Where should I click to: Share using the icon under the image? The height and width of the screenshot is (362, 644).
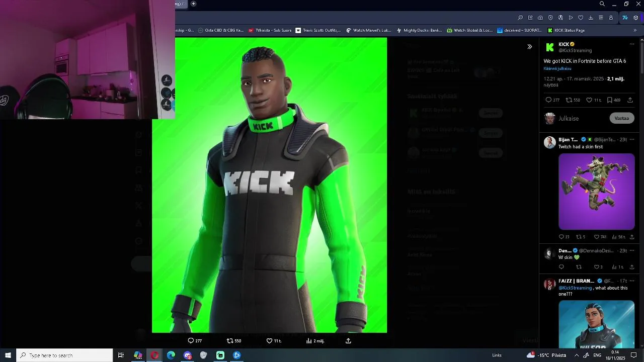tap(348, 341)
